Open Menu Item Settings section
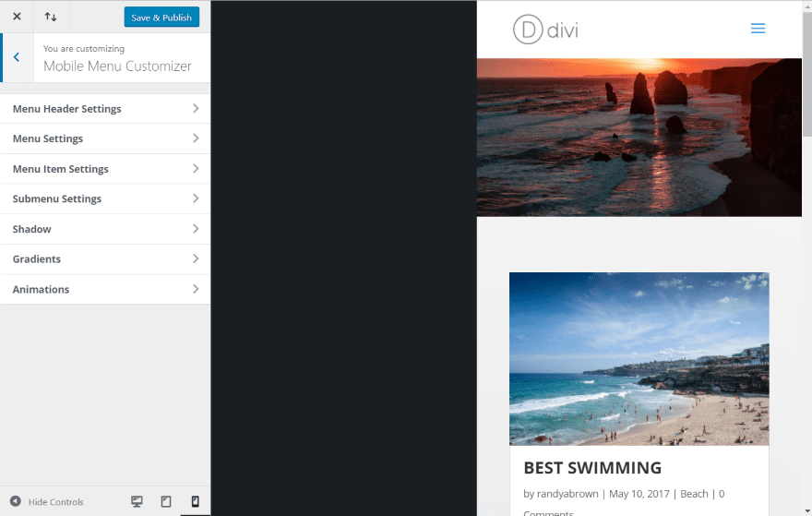Viewport: 812px width, 516px height. click(x=105, y=169)
